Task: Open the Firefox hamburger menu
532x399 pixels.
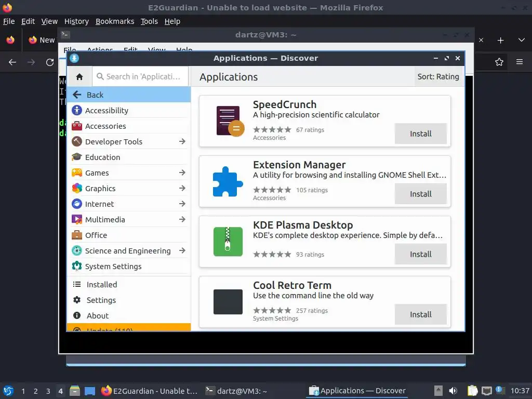Action: 520,62
